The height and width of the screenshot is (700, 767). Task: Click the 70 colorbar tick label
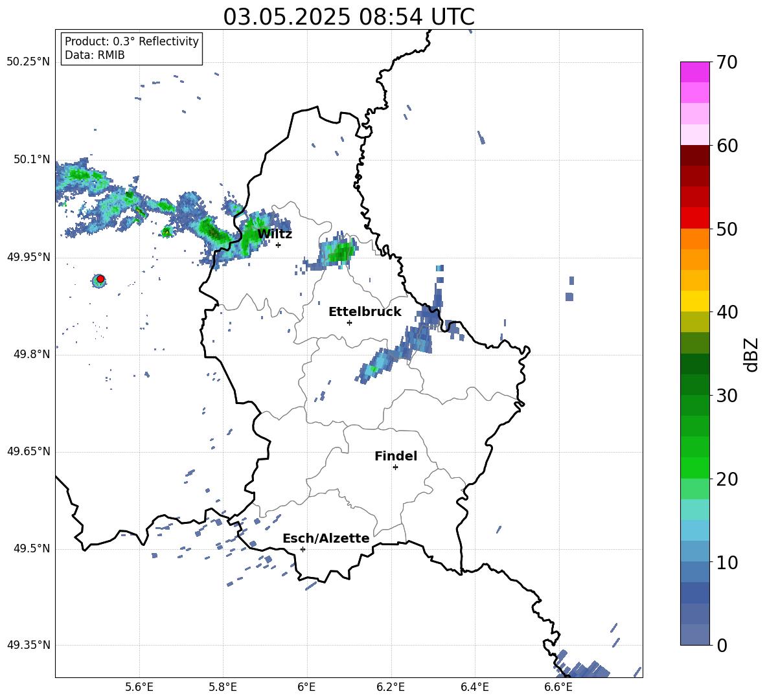pos(727,63)
